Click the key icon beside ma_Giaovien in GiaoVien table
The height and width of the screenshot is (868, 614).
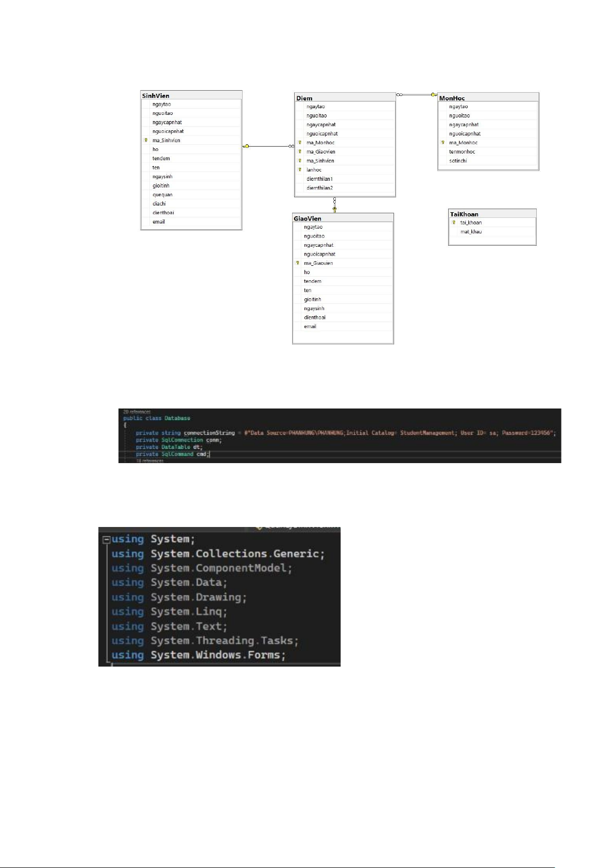click(x=297, y=263)
